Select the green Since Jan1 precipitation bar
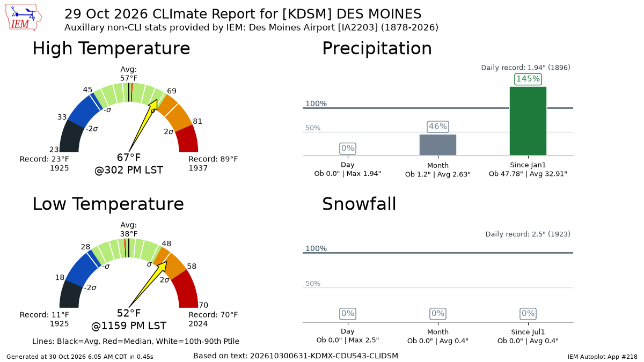Viewport: 644px width, 362px height. click(528, 121)
